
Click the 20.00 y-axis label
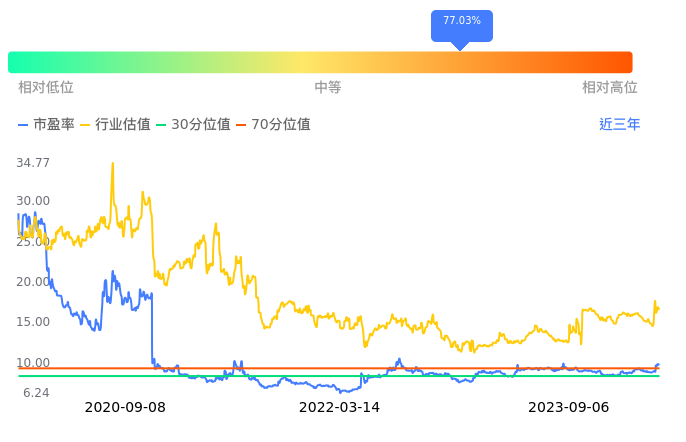point(33,282)
